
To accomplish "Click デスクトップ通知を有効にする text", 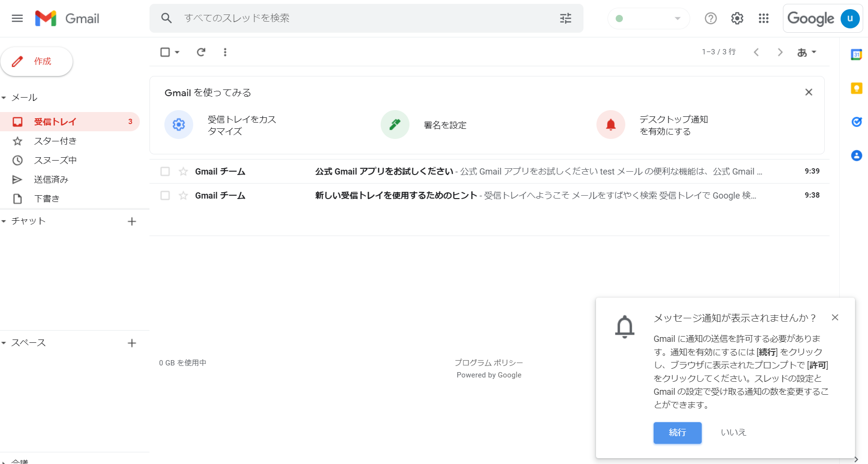I will [673, 125].
